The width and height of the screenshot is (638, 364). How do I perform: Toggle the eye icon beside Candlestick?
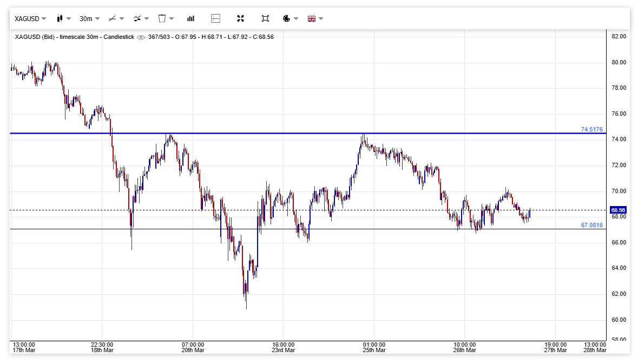(x=141, y=37)
